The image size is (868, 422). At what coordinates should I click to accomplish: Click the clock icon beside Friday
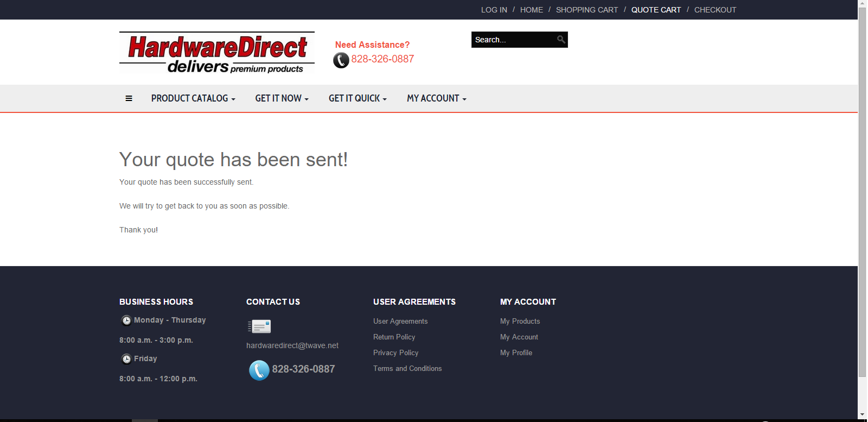click(x=126, y=359)
